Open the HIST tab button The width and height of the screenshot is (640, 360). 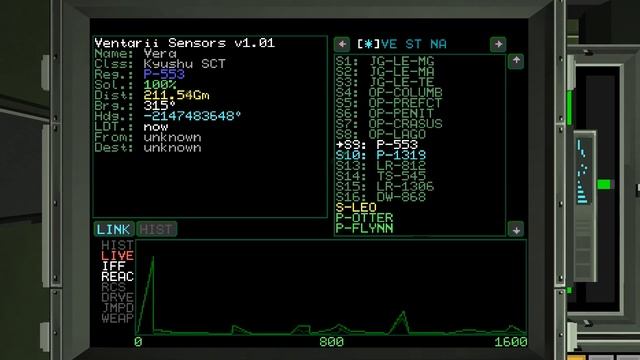tap(157, 229)
